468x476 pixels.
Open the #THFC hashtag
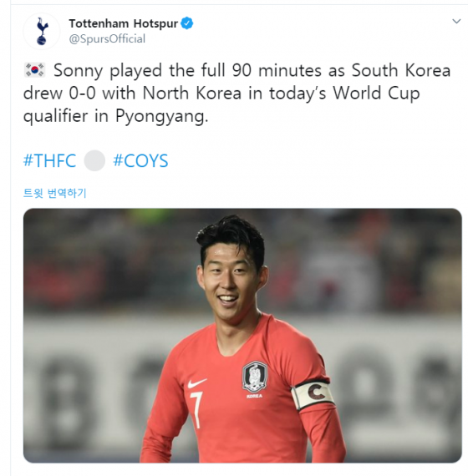click(50, 160)
